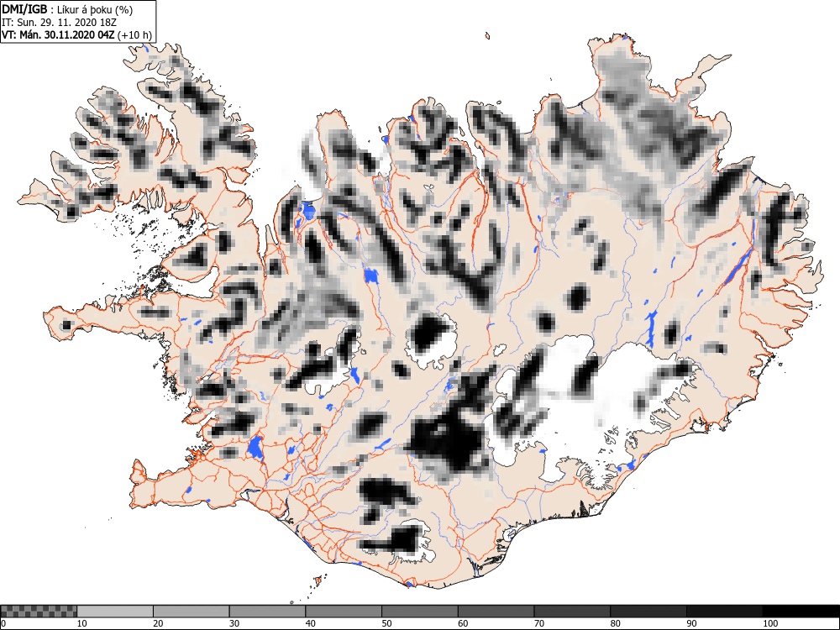The height and width of the screenshot is (630, 840).
Task: Click the 90-100% black legend swatch
Action: 724,612
